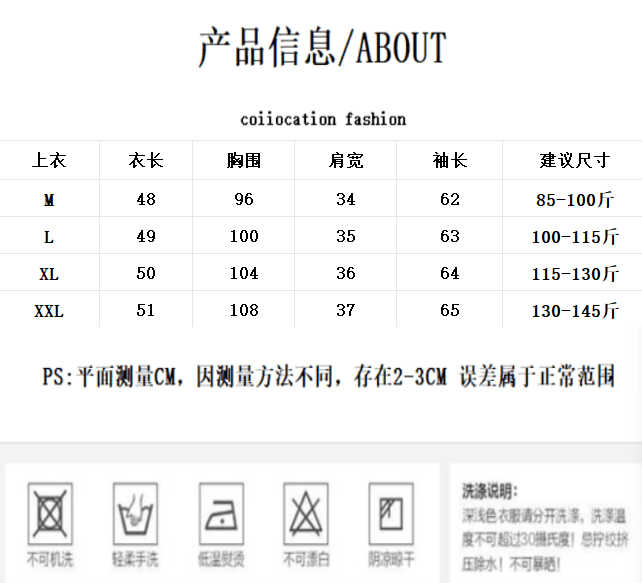This screenshot has width=642, height=583.
Task: Click the 130-145斤 suggested weight
Action: [x=575, y=311]
